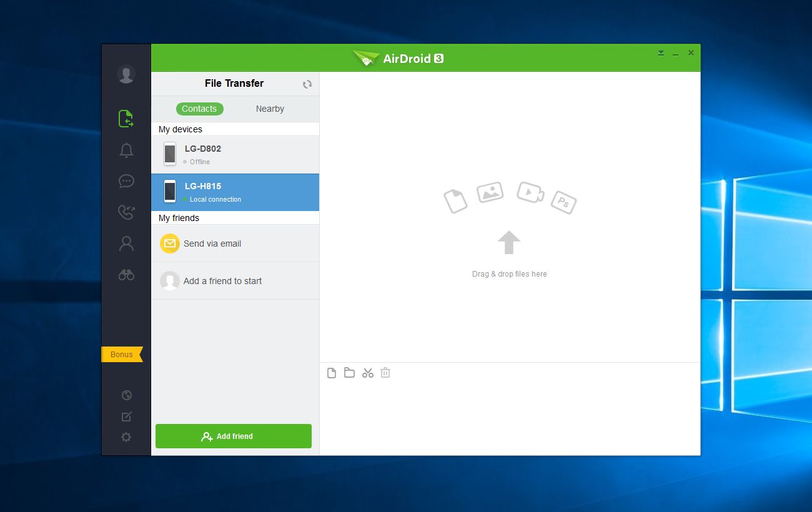Click the green Add friend button

234,436
